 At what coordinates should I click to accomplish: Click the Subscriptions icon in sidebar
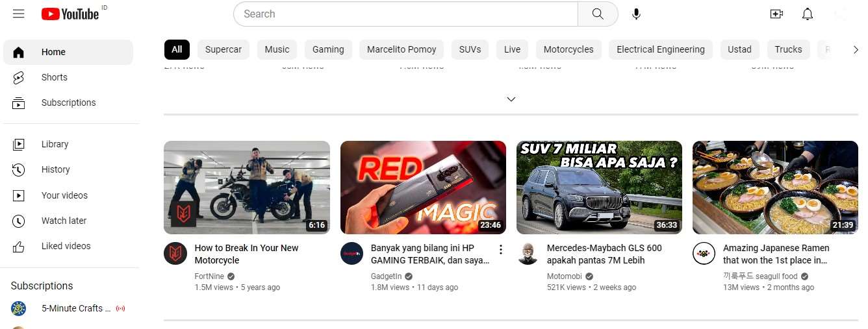pos(18,103)
